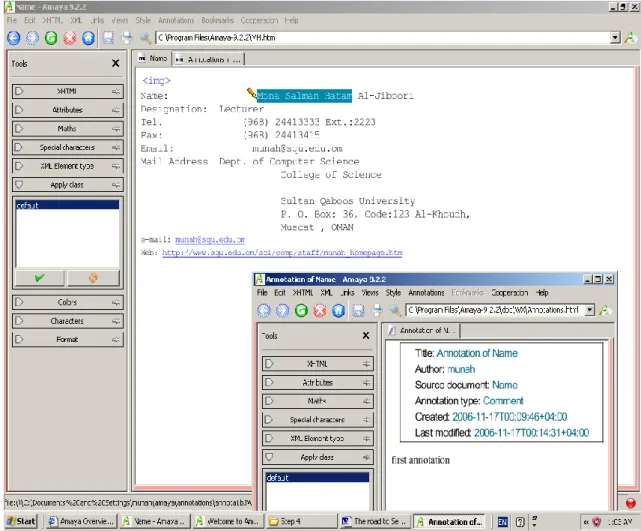Open the Web homepage hyperlink
This screenshot has width=641, height=531.
click(282, 253)
